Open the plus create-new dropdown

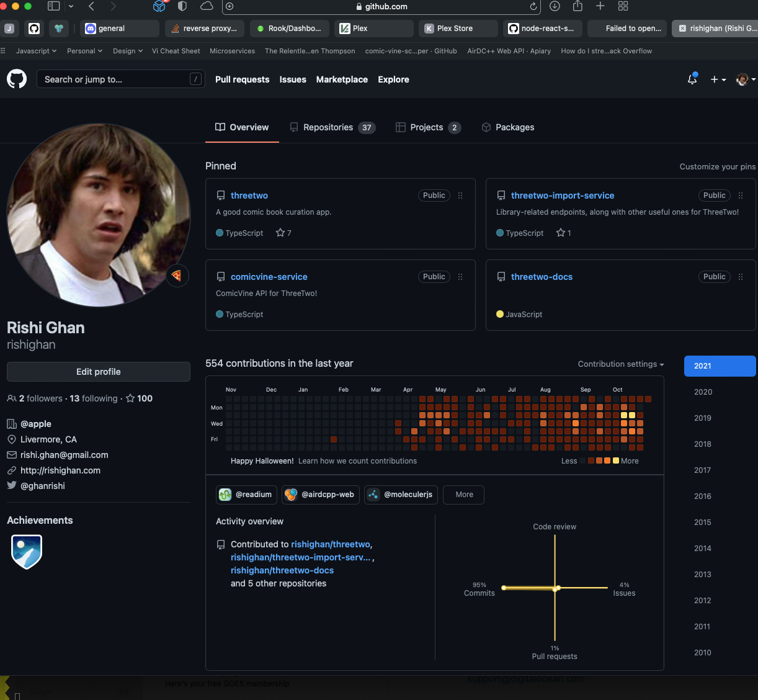click(x=718, y=79)
